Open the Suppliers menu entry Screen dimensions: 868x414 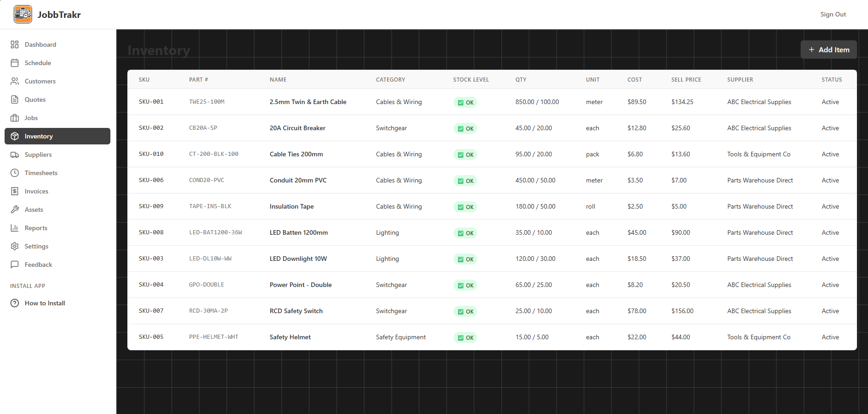[38, 155]
